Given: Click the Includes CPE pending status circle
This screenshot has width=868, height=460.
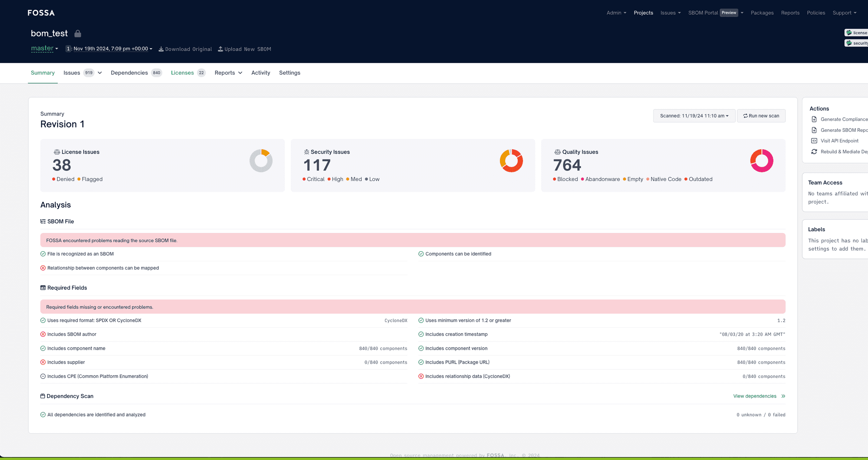Looking at the screenshot, I should pos(43,376).
